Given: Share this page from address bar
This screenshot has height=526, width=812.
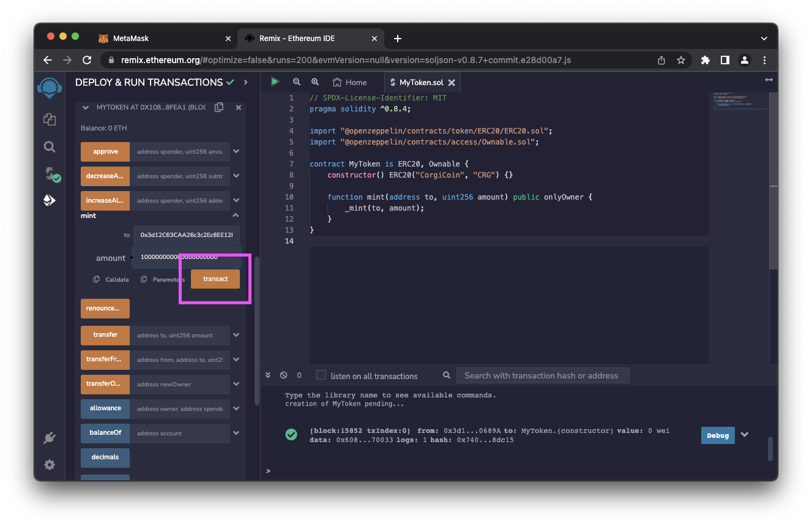Looking at the screenshot, I should pyautogui.click(x=661, y=60).
